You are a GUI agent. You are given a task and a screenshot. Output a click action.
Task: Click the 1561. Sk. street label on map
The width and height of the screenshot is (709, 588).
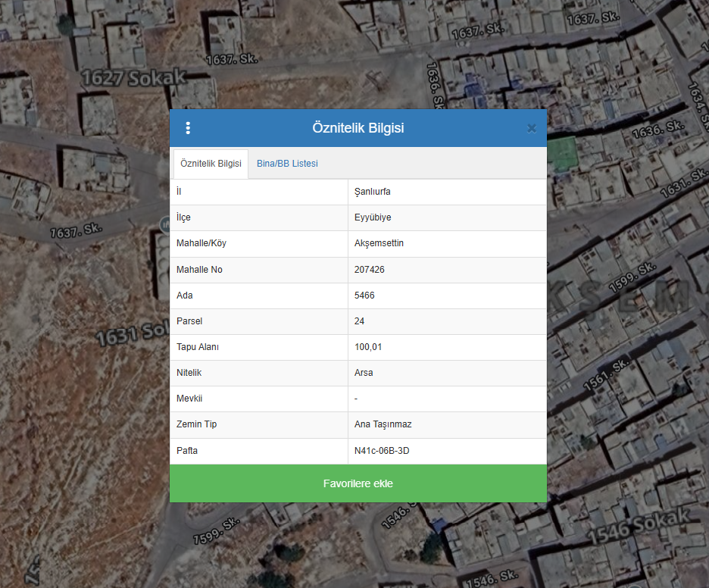605,374
